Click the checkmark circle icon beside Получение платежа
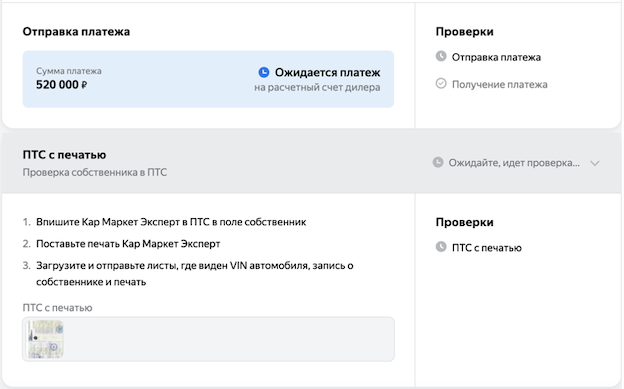The height and width of the screenshot is (389, 624). coord(441,83)
